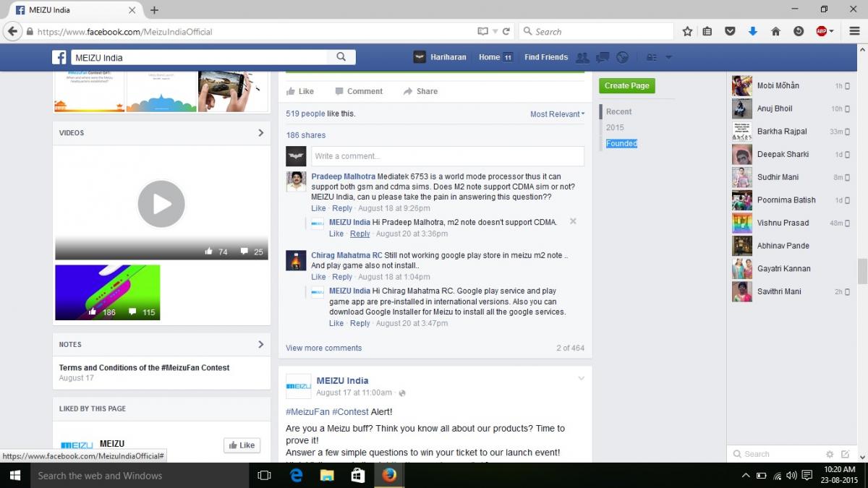Reload the page with refresh icon
The image size is (868, 488).
click(506, 32)
